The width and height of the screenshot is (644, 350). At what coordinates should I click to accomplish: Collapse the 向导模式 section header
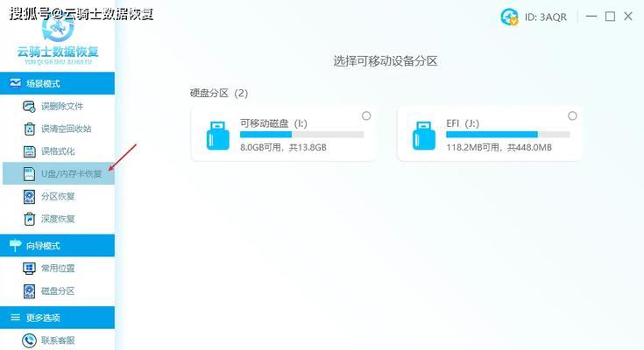pos(58,245)
